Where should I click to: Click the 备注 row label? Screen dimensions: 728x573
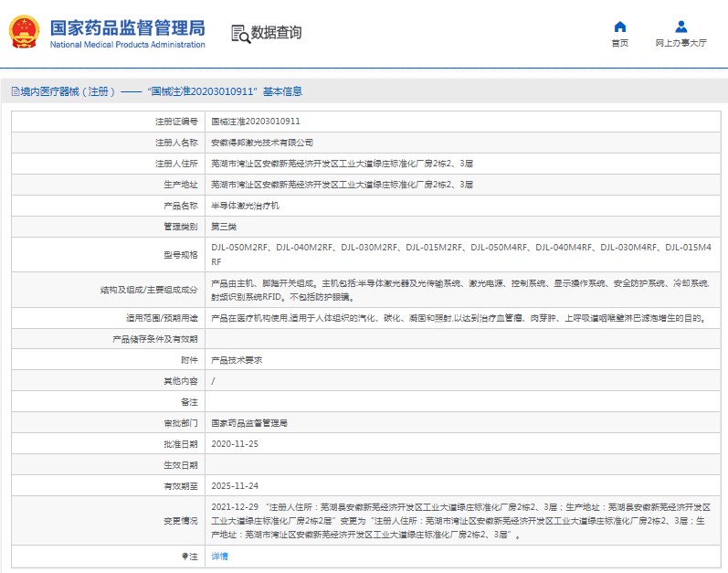pyautogui.click(x=189, y=402)
